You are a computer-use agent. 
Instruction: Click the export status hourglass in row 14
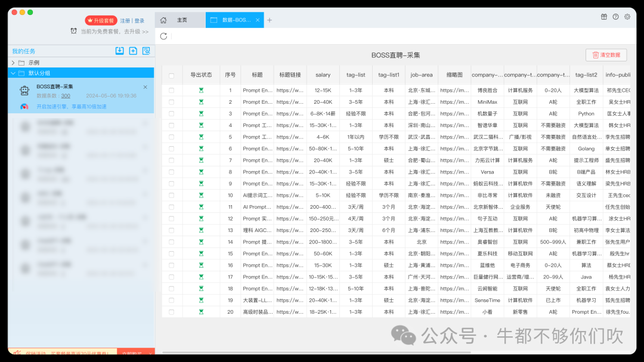[x=202, y=242]
